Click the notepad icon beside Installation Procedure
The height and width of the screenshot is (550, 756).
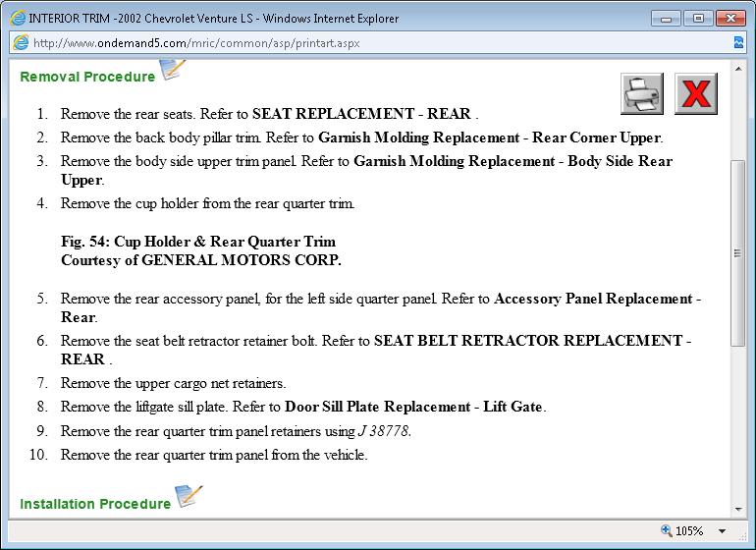[x=189, y=496]
